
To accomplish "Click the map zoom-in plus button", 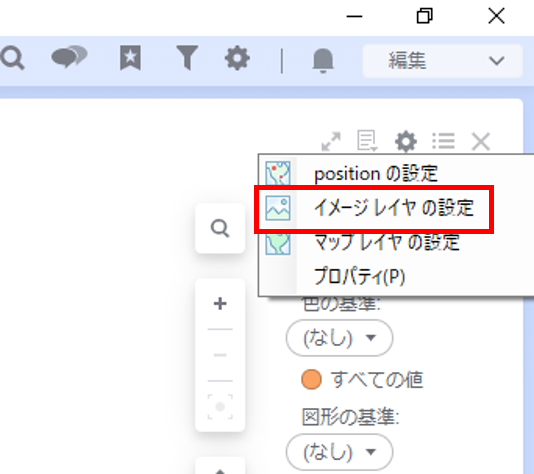I will [220, 304].
